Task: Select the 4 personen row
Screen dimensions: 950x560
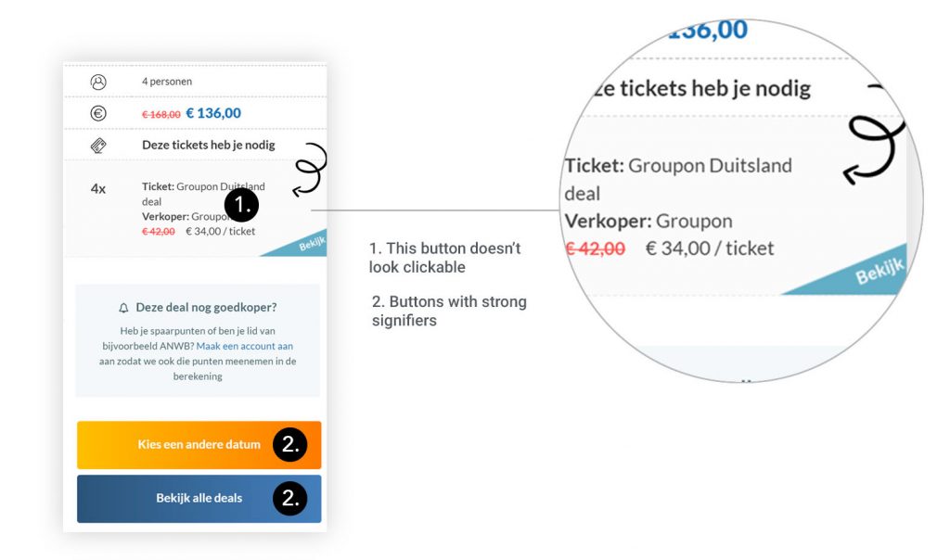Action: coord(167,82)
